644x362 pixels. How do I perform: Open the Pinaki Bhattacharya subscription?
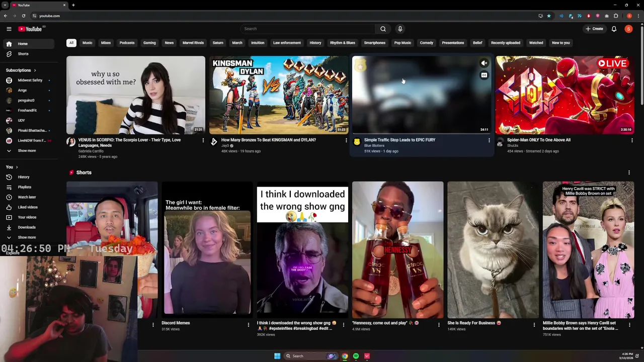28,130
